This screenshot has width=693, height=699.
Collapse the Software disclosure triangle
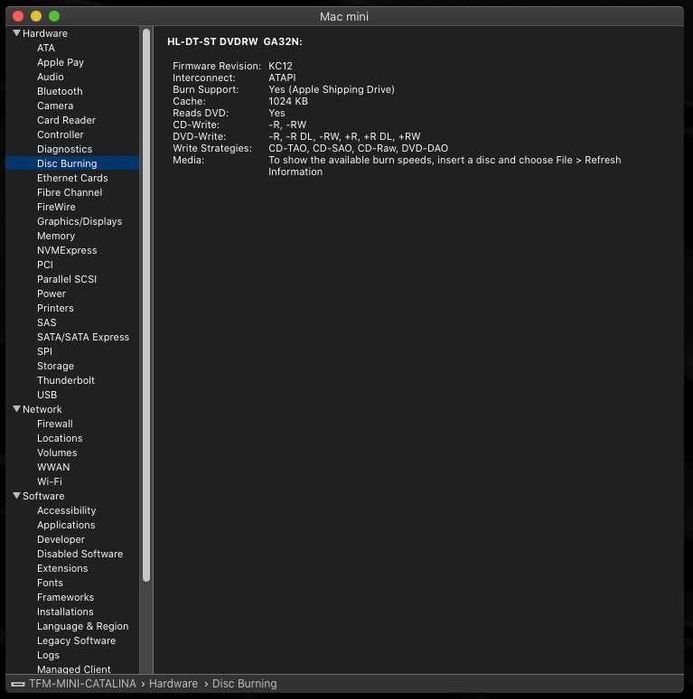pyautogui.click(x=16, y=495)
